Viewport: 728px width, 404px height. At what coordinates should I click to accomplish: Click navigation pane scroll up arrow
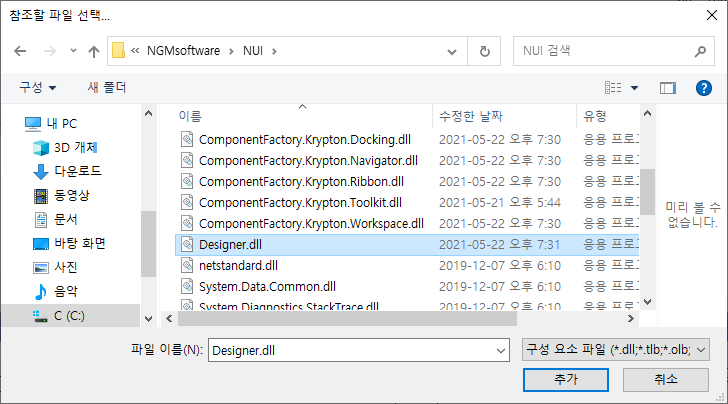[149, 113]
